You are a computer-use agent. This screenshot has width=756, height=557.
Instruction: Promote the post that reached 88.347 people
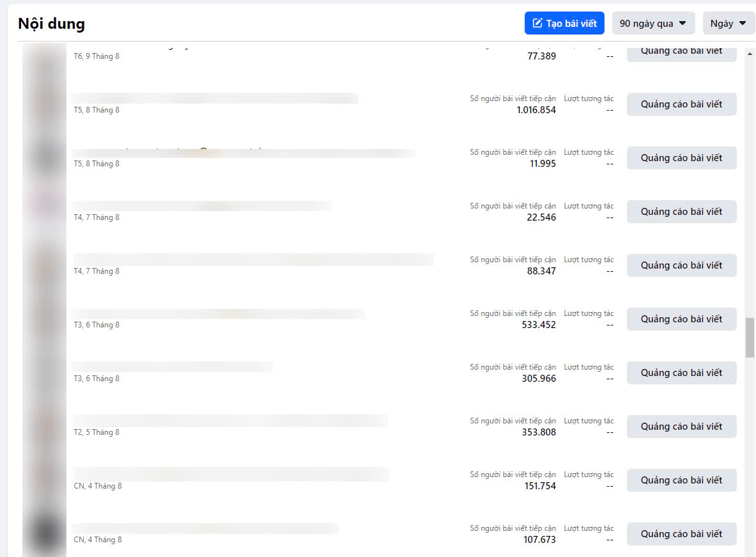(x=681, y=265)
